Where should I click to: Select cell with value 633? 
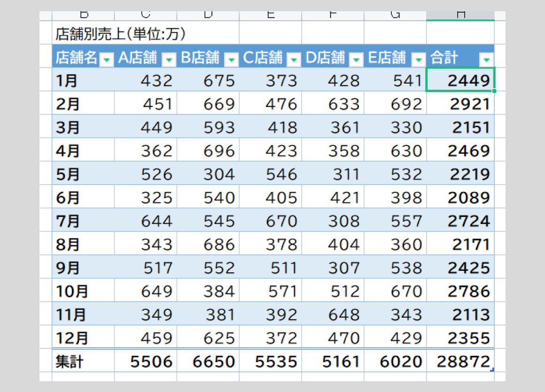tap(333, 103)
